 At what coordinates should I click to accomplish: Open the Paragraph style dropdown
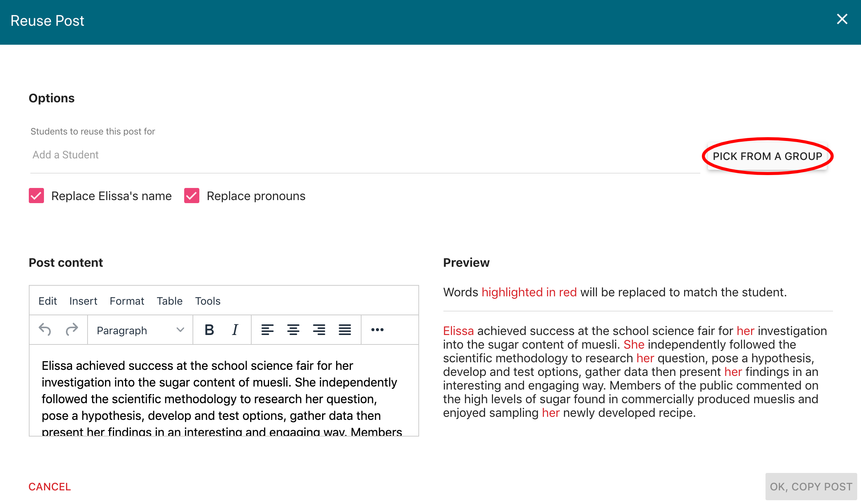[x=140, y=330]
